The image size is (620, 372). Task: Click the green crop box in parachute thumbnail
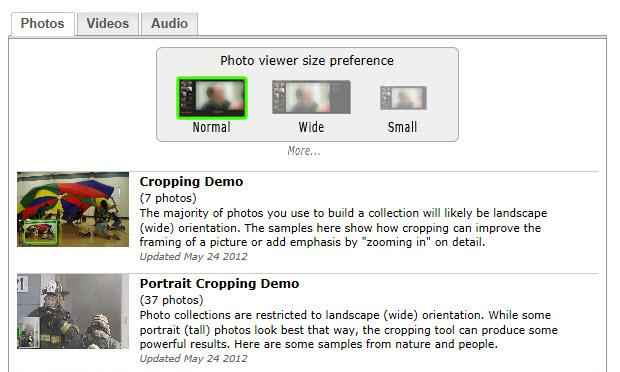pyautogui.click(x=40, y=232)
